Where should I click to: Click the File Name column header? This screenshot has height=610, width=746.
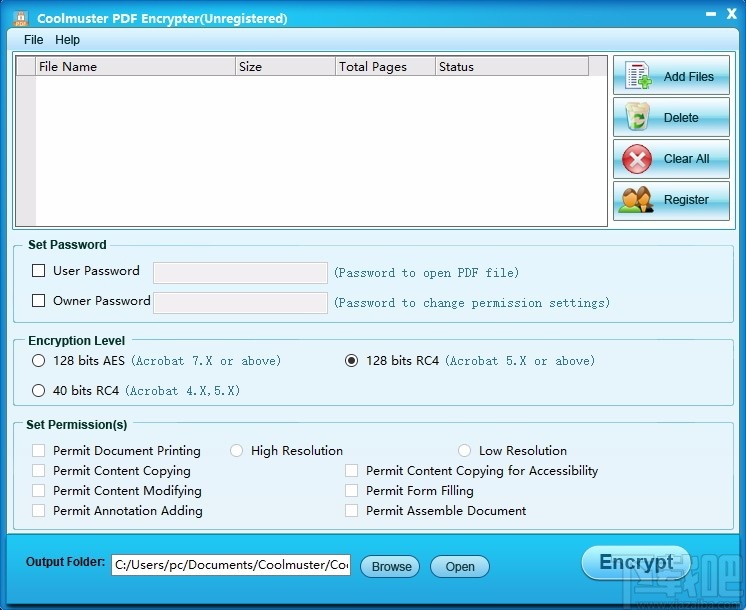[136, 67]
